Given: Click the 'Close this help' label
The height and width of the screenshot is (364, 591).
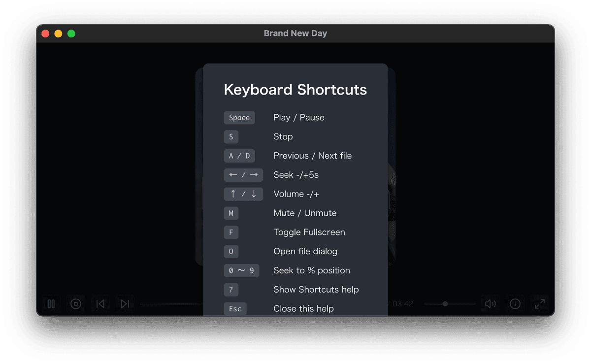Looking at the screenshot, I should click(303, 309).
